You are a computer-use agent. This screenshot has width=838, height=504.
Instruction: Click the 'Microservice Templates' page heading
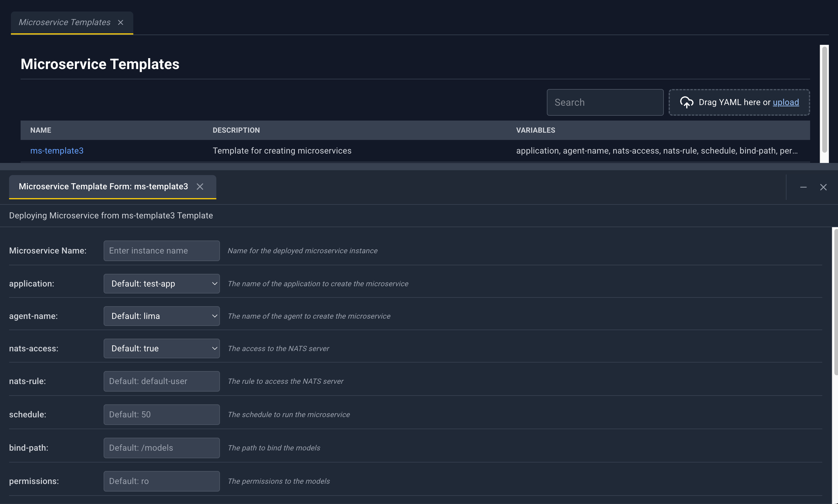pyautogui.click(x=100, y=64)
